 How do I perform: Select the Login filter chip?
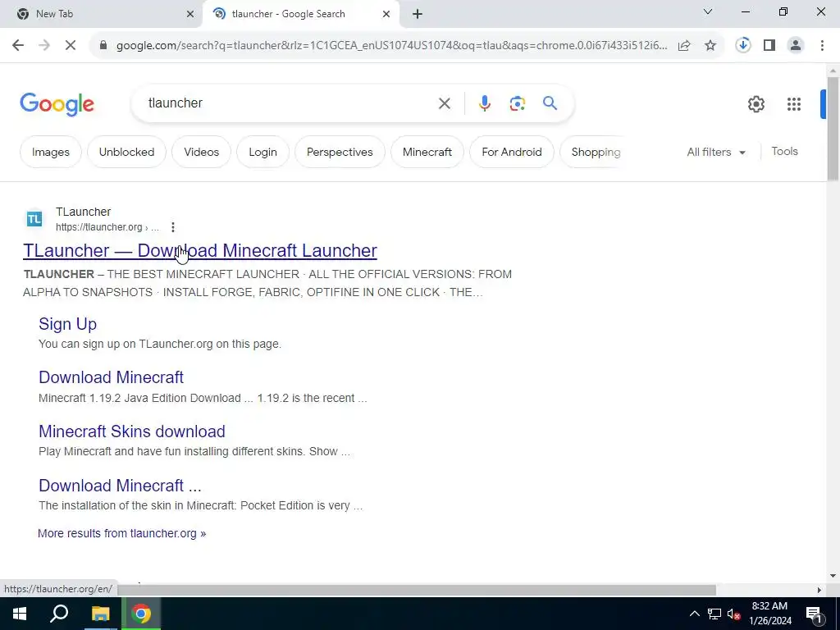coord(262,152)
